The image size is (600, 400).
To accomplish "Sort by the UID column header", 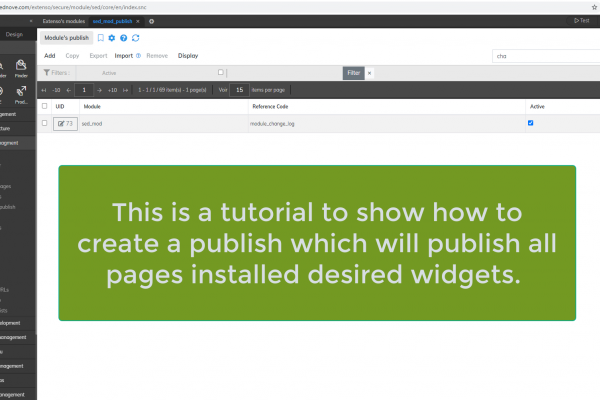I will 60,106.
